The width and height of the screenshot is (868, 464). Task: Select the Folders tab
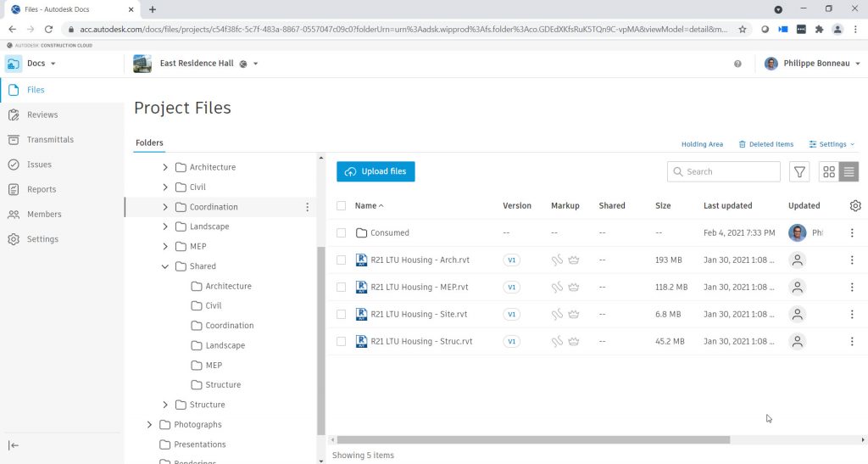tap(149, 143)
